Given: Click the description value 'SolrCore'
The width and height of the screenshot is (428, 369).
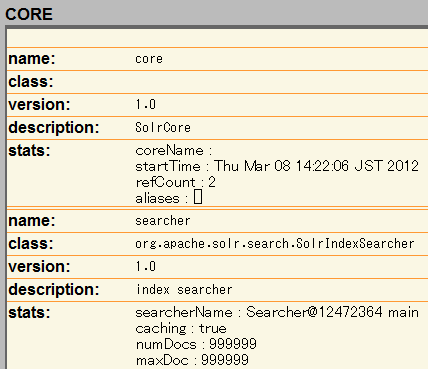Looking at the screenshot, I should (163, 127).
